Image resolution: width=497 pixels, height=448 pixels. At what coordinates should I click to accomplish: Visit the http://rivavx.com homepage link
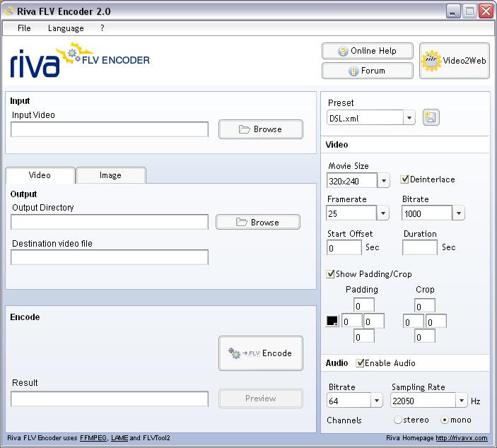[x=462, y=438]
